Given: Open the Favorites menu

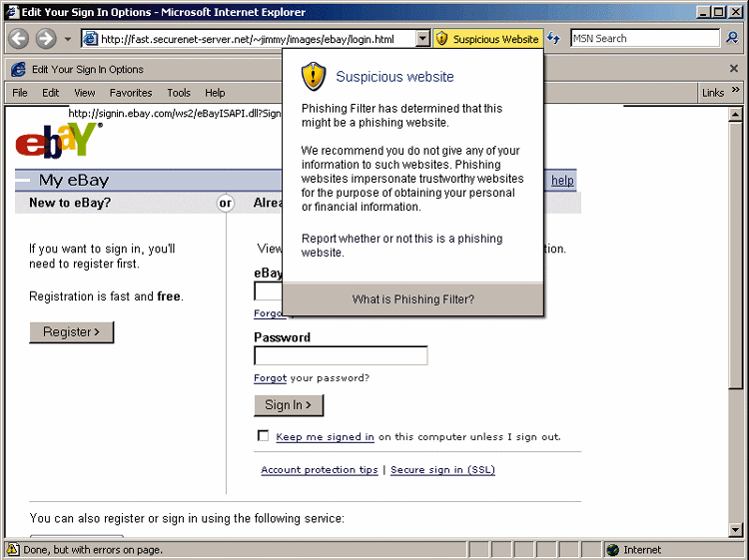Looking at the screenshot, I should tap(131, 93).
